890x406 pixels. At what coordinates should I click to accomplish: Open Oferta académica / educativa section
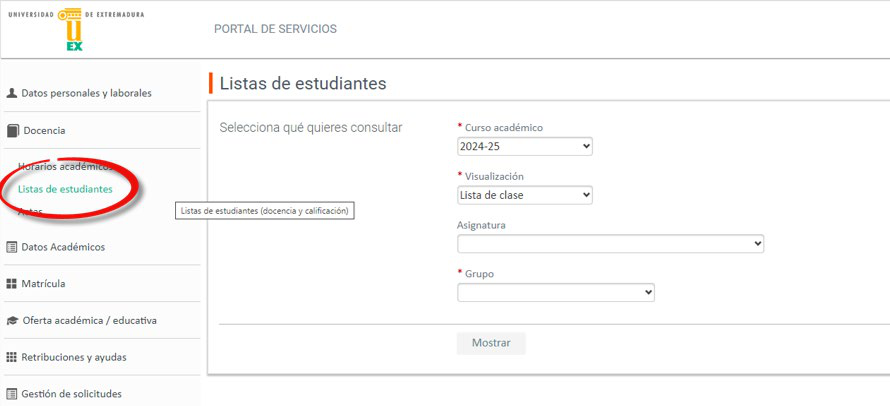(90, 320)
